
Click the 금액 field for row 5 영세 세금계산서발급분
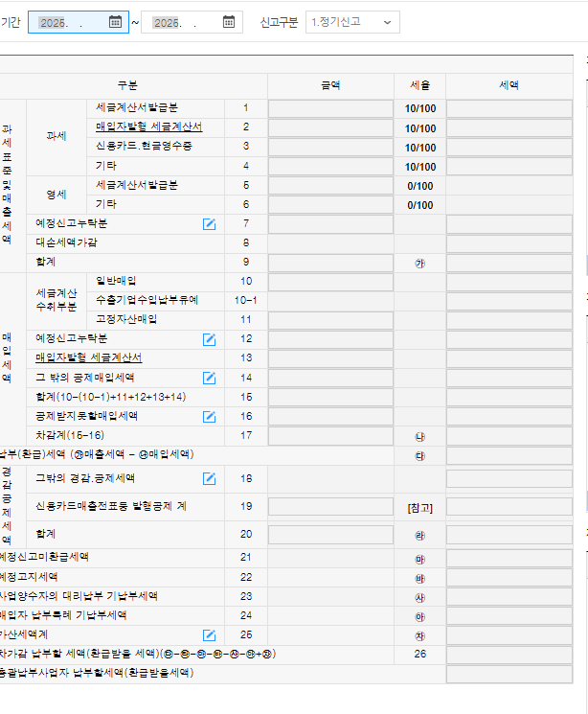pos(330,186)
